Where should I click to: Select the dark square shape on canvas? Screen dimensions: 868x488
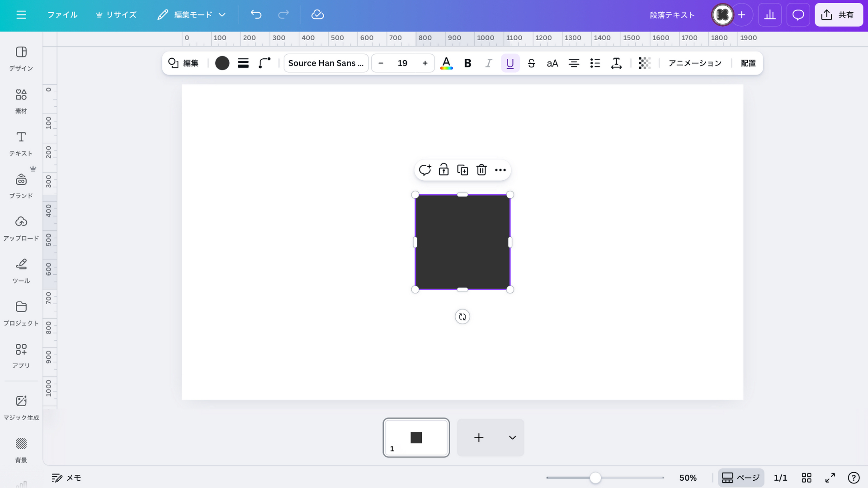point(462,242)
